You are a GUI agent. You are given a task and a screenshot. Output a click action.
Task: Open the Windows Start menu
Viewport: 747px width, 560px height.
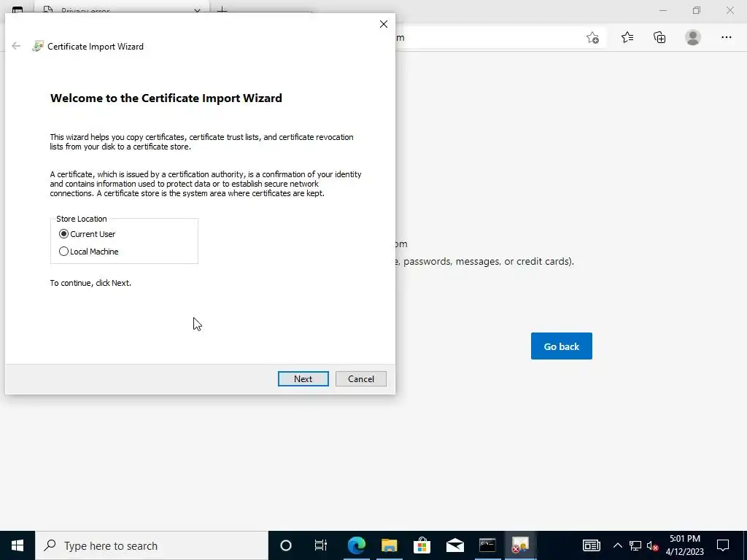tap(18, 545)
